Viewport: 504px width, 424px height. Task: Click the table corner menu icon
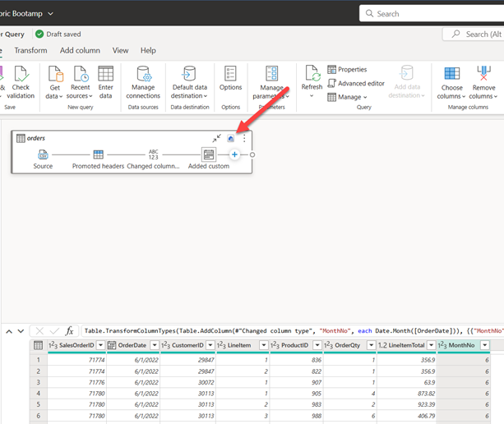tap(39, 345)
